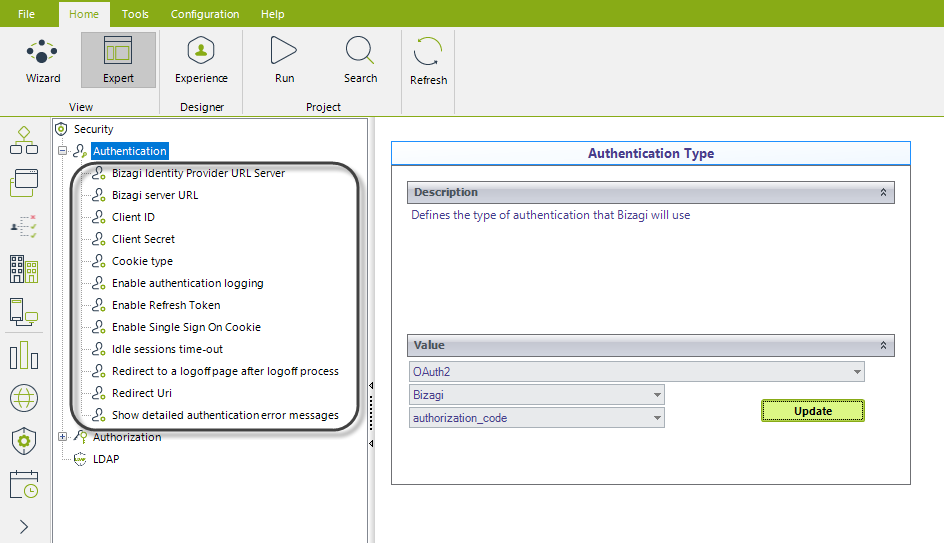944x543 pixels.
Task: Click the panel splitter grip handle
Action: pos(371,414)
